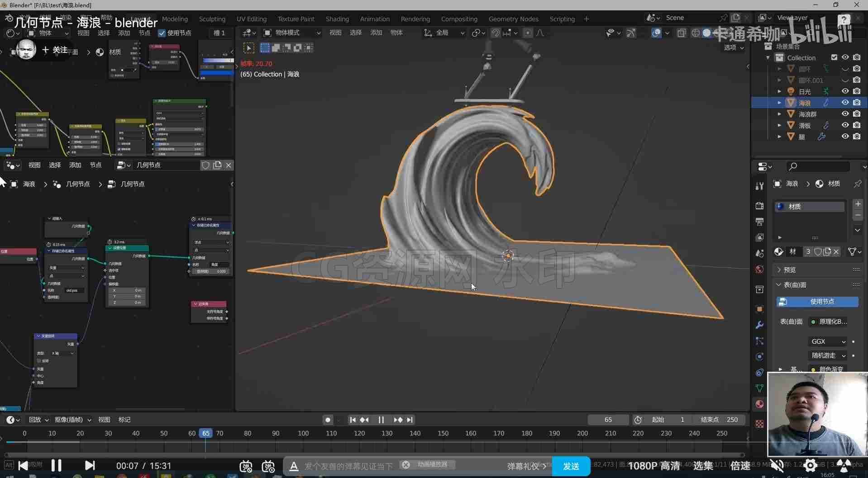This screenshot has height=478, width=868.
Task: Open 物体模式 mode dropdown
Action: pyautogui.click(x=292, y=33)
